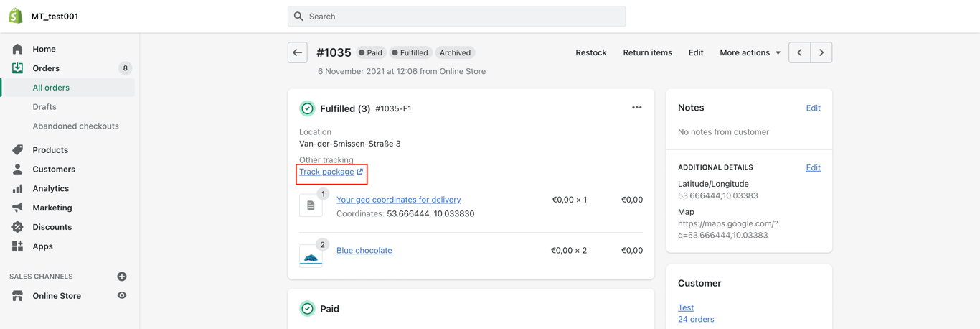The height and width of the screenshot is (329, 980).
Task: Open the 24 orders customer link
Action: click(696, 319)
